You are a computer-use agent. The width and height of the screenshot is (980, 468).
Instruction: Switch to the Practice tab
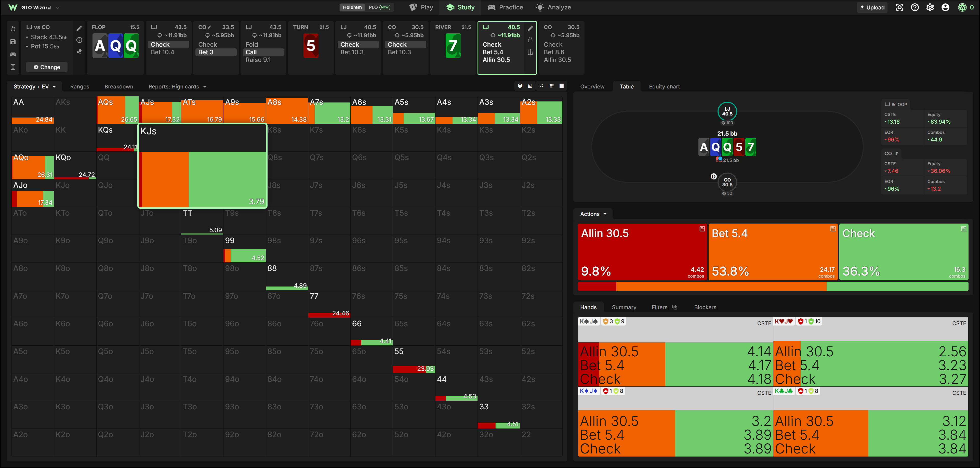tap(505, 7)
